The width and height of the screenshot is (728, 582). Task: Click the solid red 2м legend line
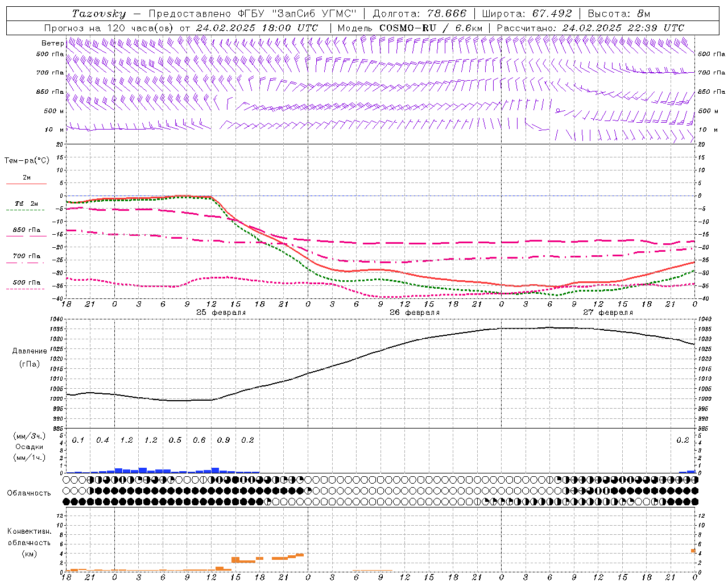click(x=26, y=184)
